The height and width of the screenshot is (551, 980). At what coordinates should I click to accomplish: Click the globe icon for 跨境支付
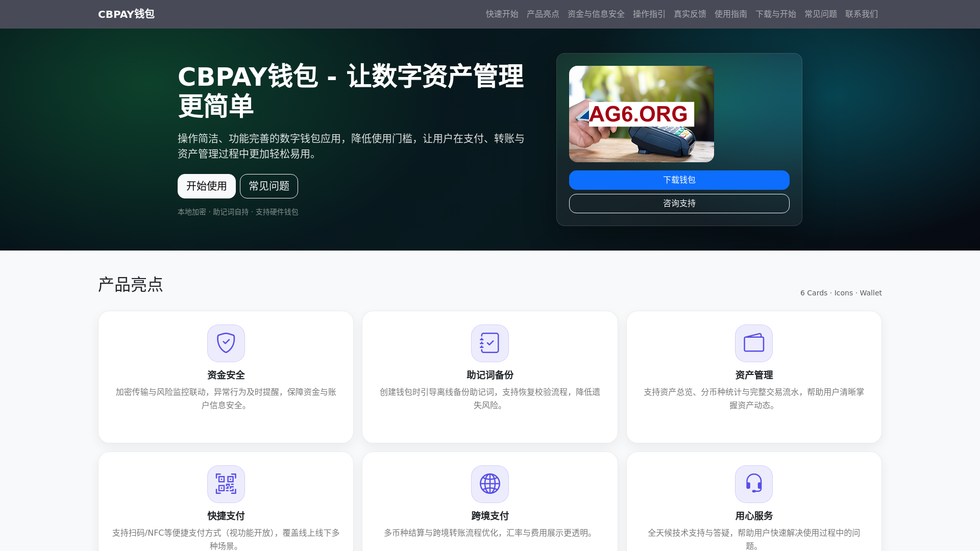click(x=490, y=484)
